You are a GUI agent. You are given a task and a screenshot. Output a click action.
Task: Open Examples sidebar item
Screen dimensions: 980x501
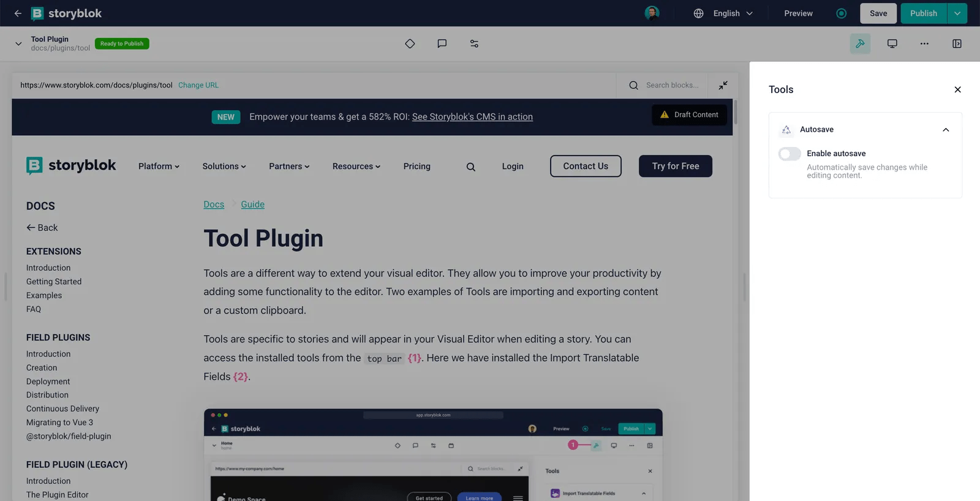coord(44,295)
